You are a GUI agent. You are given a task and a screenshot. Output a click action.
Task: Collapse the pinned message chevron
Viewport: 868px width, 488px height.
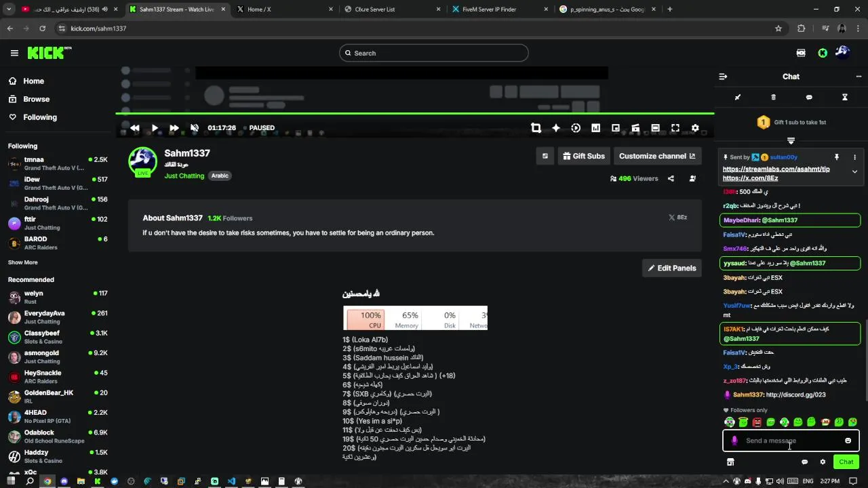click(854, 172)
